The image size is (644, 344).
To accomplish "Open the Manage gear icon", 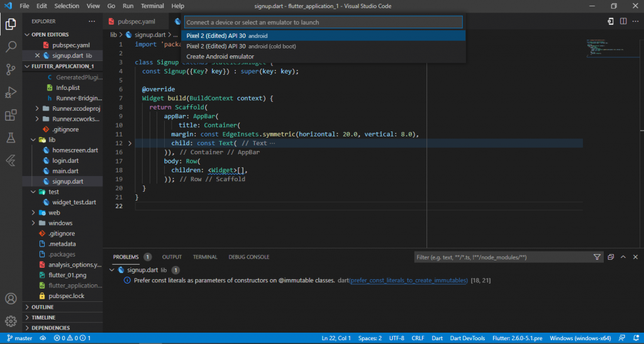I will (x=11, y=321).
